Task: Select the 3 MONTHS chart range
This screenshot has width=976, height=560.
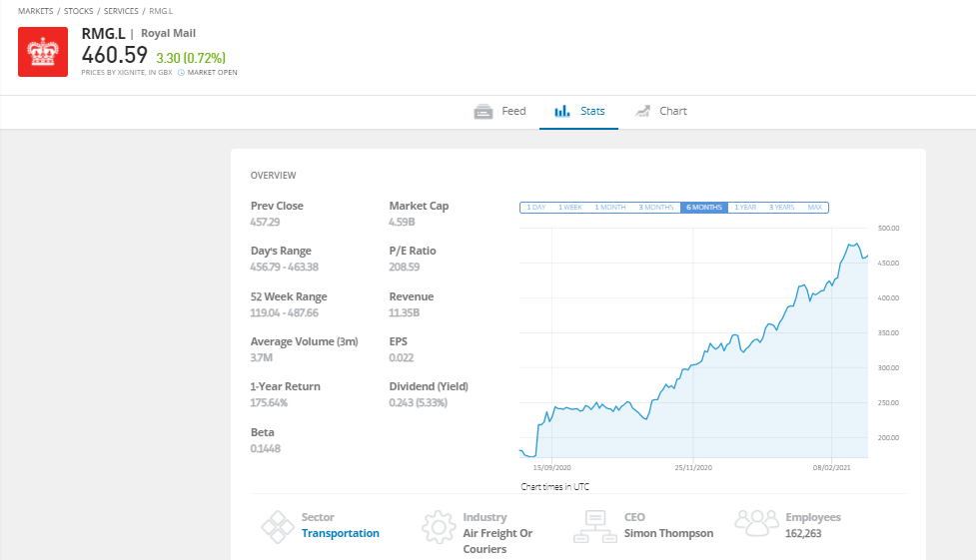Action: point(656,208)
